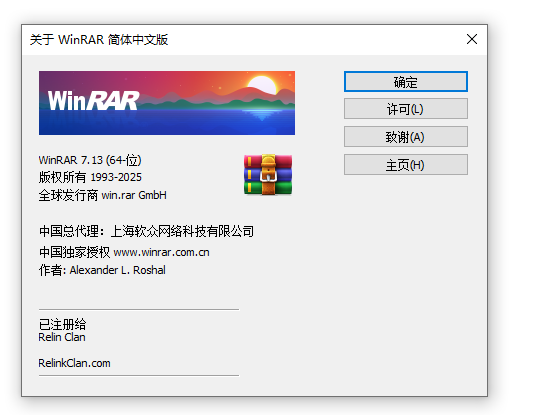Open the 主页(H) home page button
This screenshot has width=534, height=415.
coord(406,165)
